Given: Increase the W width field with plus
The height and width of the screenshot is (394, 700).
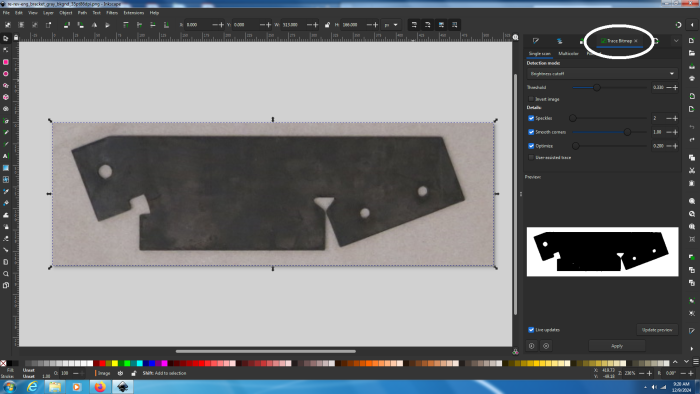Looking at the screenshot, I should [316, 25].
